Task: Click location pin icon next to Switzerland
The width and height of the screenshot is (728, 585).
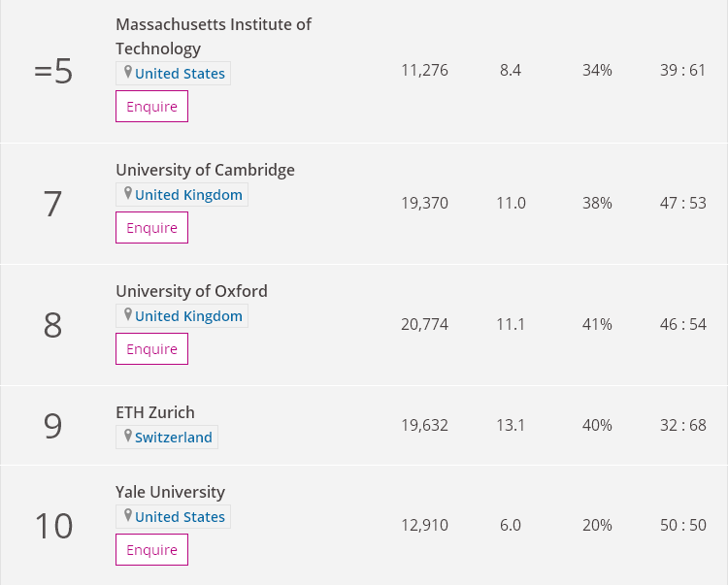Action: tap(127, 437)
